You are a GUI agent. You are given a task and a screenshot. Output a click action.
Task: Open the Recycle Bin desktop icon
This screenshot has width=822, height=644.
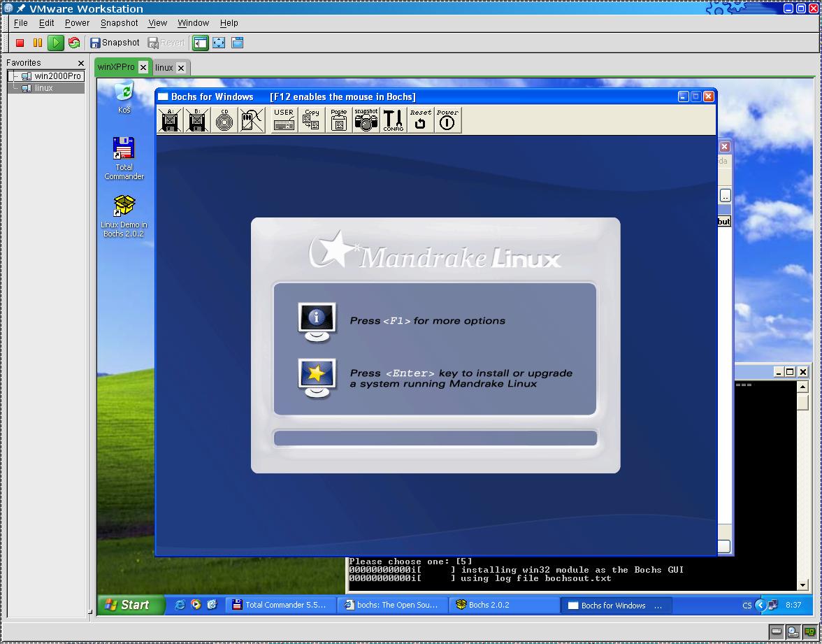124,96
